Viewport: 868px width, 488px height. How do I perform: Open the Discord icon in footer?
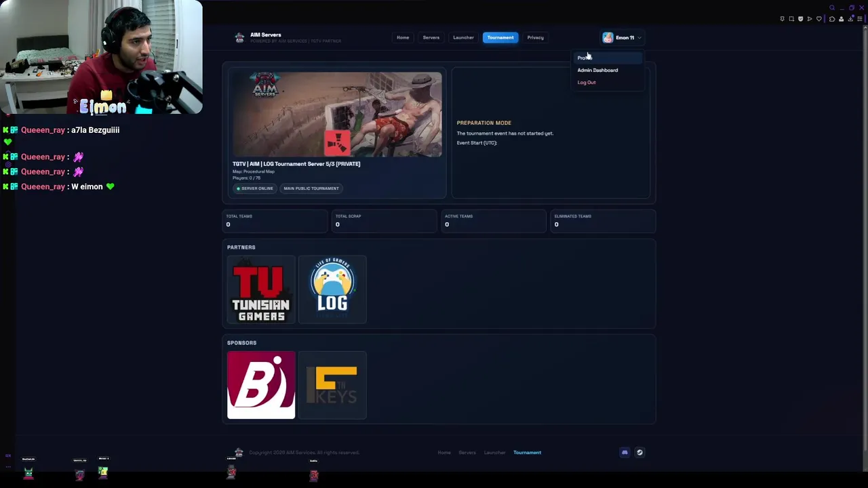click(x=625, y=452)
